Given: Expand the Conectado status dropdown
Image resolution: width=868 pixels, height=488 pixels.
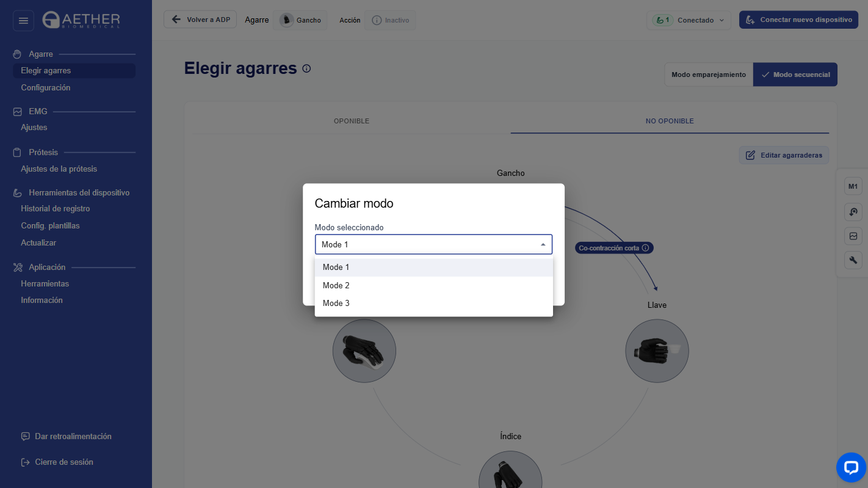Looking at the screenshot, I should pos(690,20).
